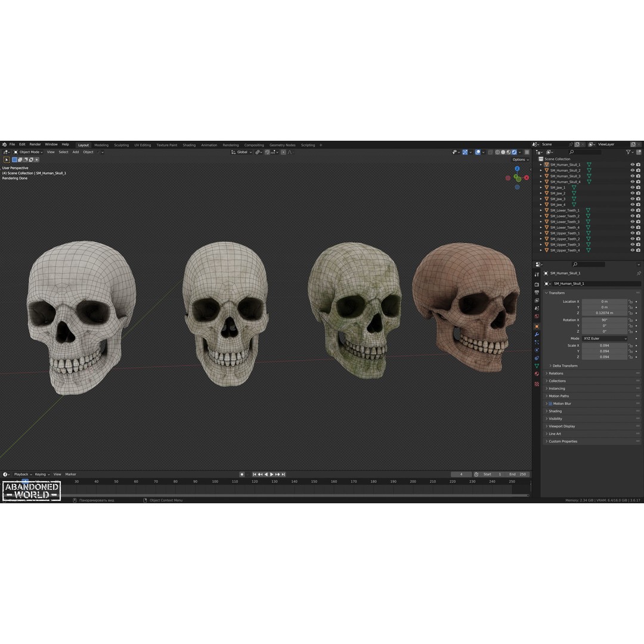Switch to the UV Editing workspace tab
Image resolution: width=644 pixels, height=644 pixels.
tap(143, 145)
